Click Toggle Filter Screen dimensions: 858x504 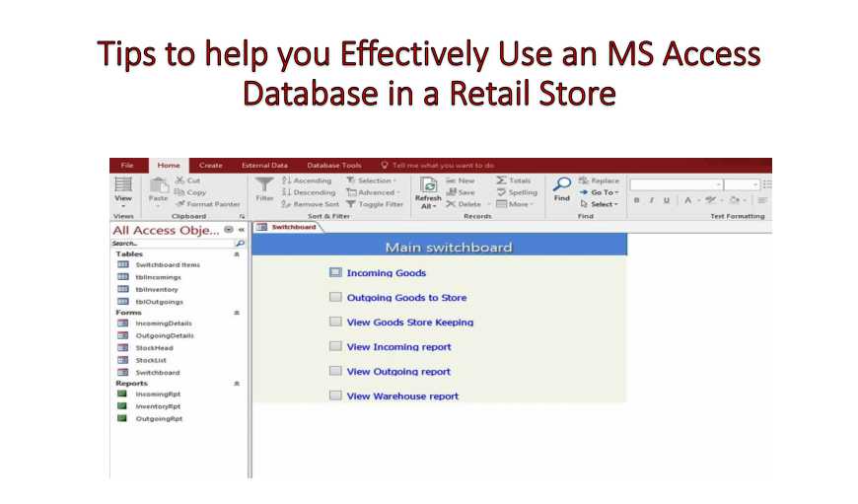[375, 204]
